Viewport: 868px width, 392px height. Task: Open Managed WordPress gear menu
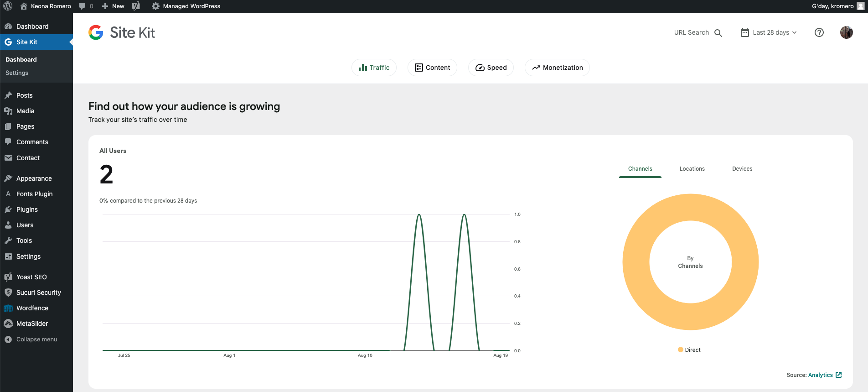pyautogui.click(x=186, y=6)
